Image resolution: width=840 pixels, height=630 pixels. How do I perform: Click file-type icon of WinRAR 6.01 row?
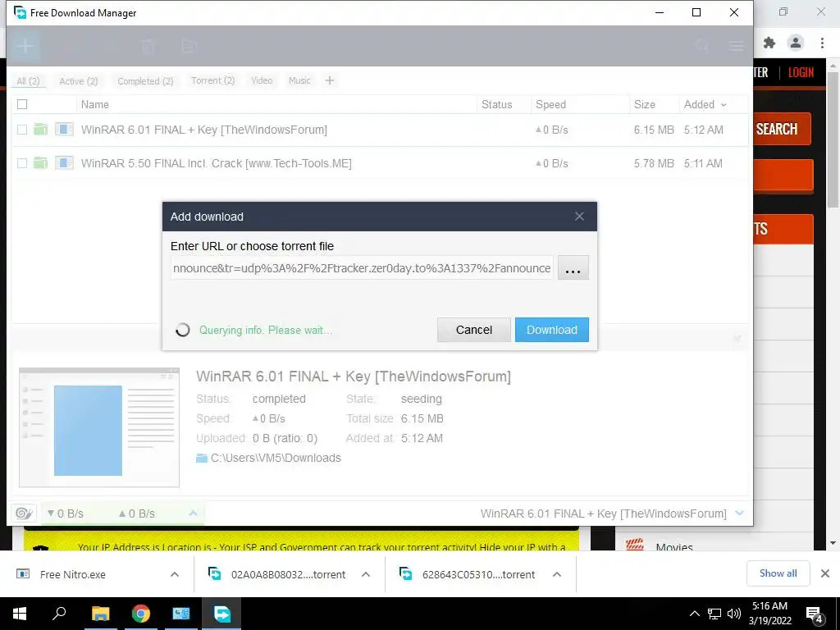point(64,129)
